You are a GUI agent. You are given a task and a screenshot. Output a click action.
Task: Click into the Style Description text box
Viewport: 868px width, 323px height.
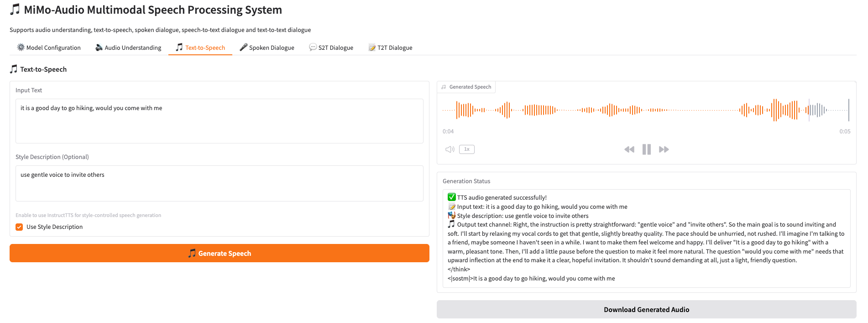[x=219, y=183]
